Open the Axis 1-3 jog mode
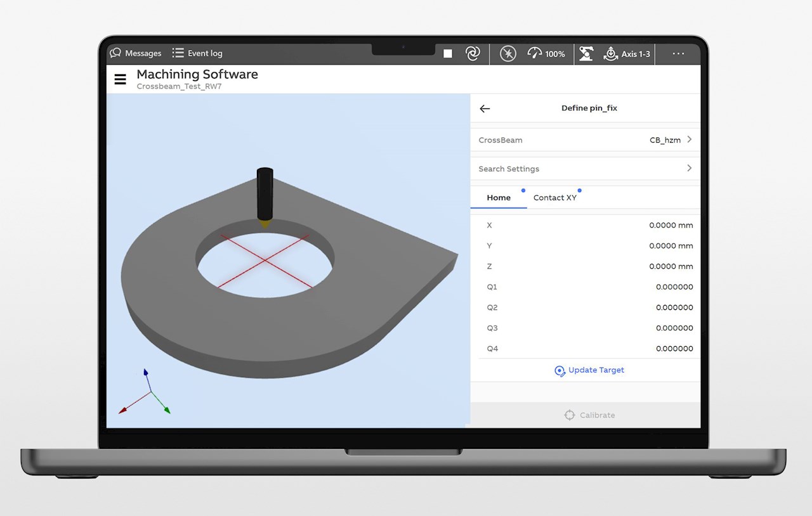 point(627,54)
